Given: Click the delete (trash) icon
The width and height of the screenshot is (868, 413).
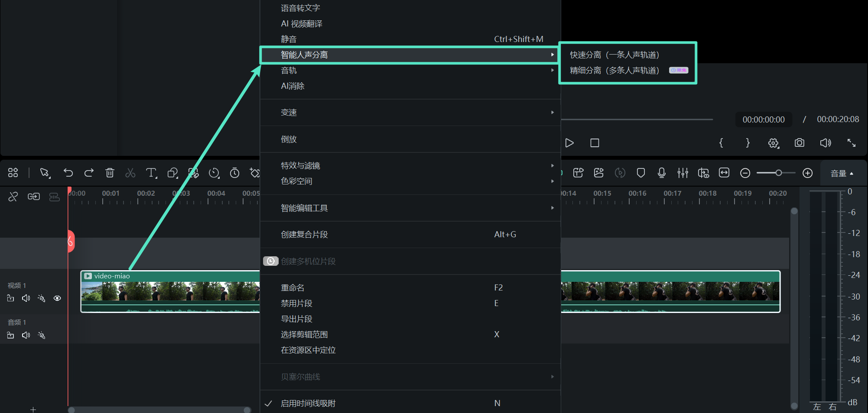Looking at the screenshot, I should [110, 173].
